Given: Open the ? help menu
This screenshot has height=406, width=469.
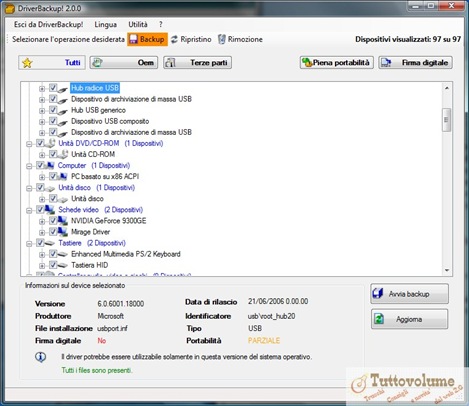Looking at the screenshot, I should [x=161, y=24].
